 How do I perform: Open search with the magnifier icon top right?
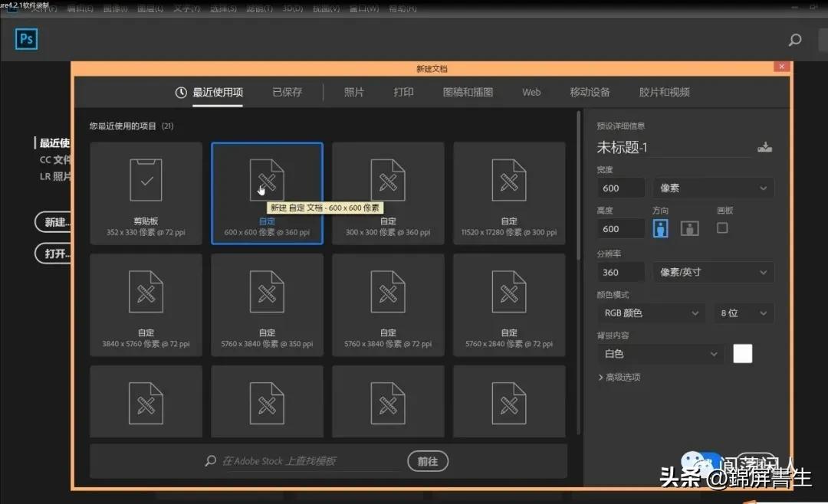[x=795, y=39]
